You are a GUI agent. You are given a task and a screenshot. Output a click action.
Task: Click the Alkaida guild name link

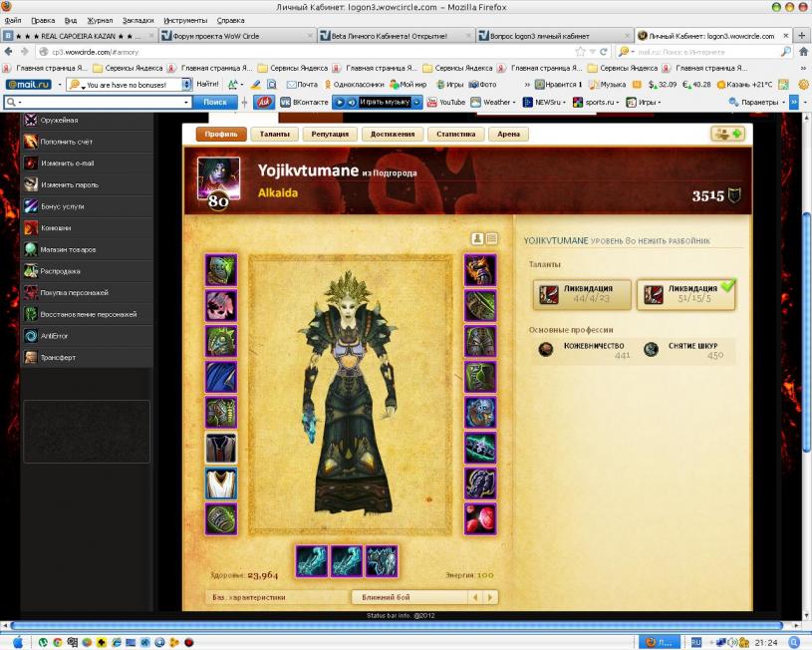point(279,192)
